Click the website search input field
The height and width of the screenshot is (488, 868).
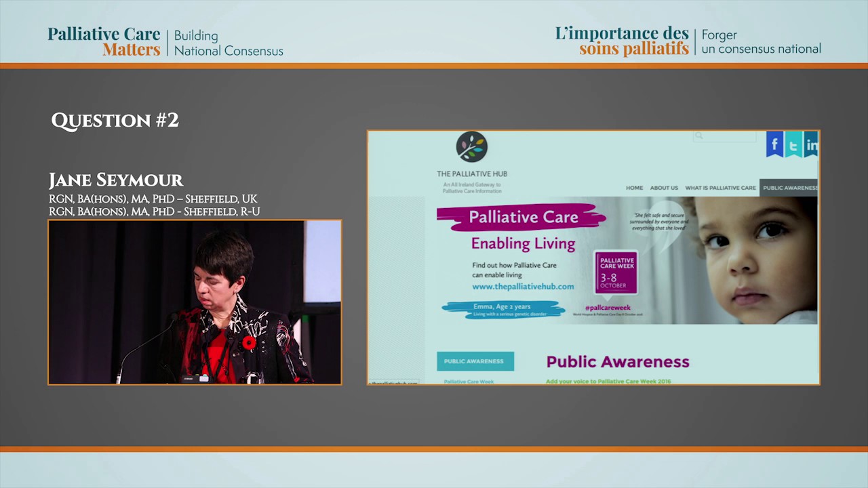pyautogui.click(x=724, y=136)
